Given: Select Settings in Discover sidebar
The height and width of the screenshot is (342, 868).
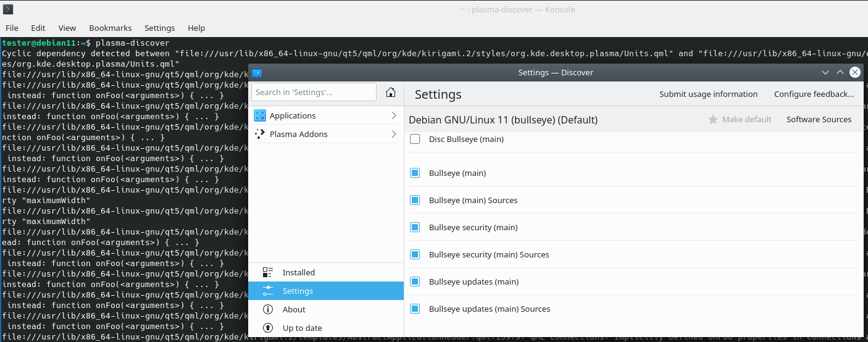Looking at the screenshot, I should 326,291.
